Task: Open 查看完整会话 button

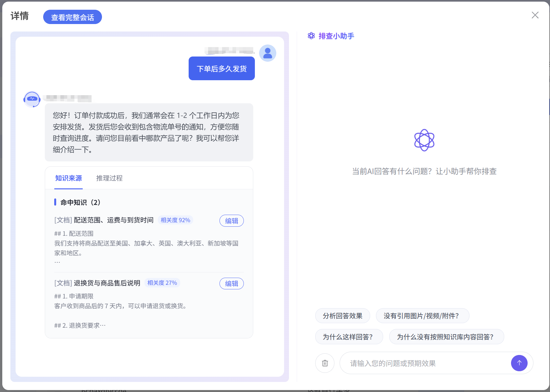Action: coord(72,17)
